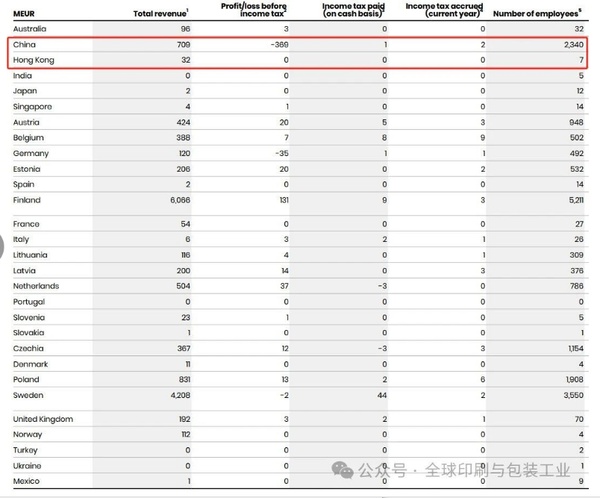Select the 'Italy' row label
The height and width of the screenshot is (498, 600).
pyautogui.click(x=21, y=240)
